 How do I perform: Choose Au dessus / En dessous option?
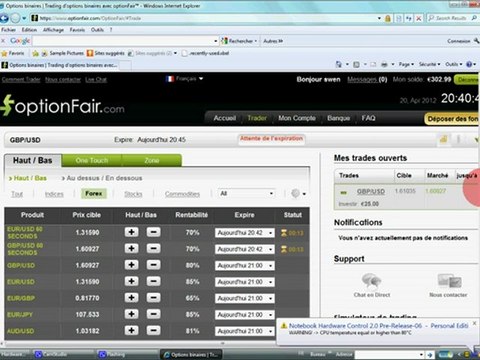104,178
